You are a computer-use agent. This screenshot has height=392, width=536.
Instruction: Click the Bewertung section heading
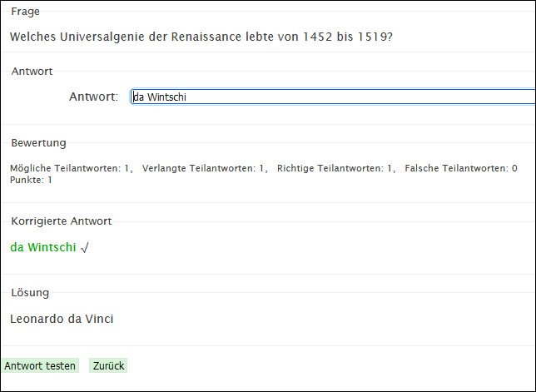click(38, 143)
